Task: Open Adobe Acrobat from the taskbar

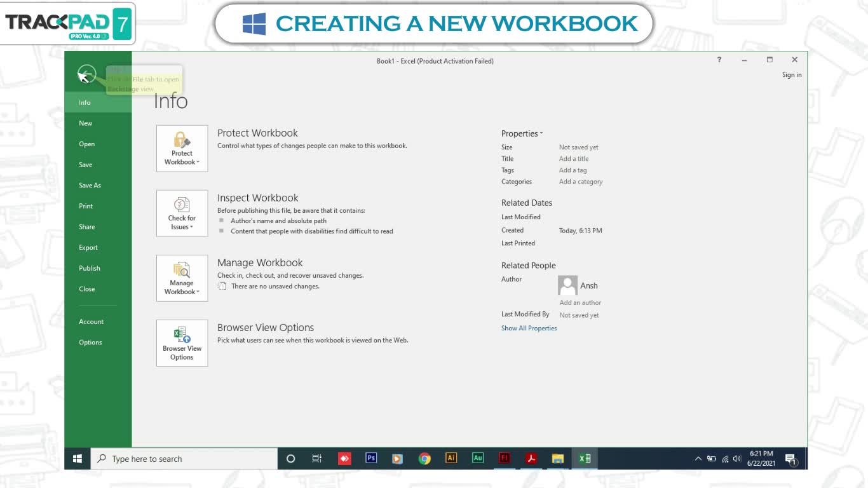Action: (x=531, y=458)
